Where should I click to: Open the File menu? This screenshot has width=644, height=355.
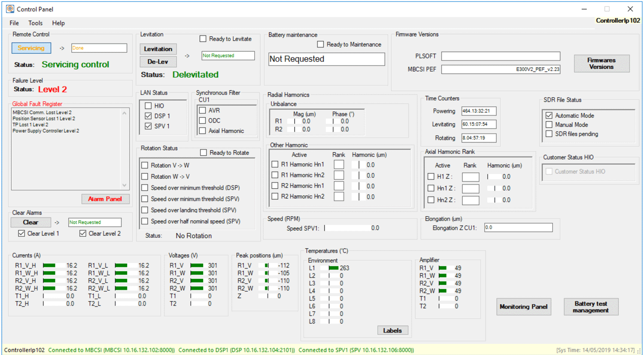click(14, 23)
